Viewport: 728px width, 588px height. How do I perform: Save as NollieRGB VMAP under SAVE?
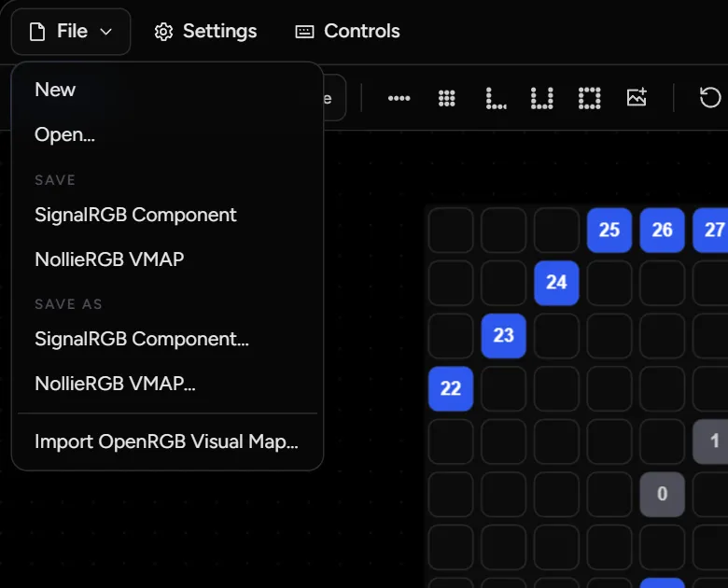167,259
